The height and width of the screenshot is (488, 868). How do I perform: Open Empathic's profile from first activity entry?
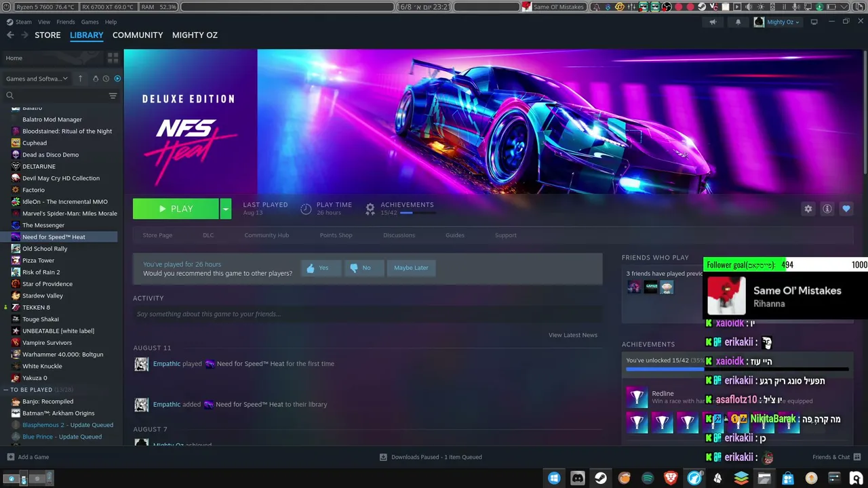point(167,364)
